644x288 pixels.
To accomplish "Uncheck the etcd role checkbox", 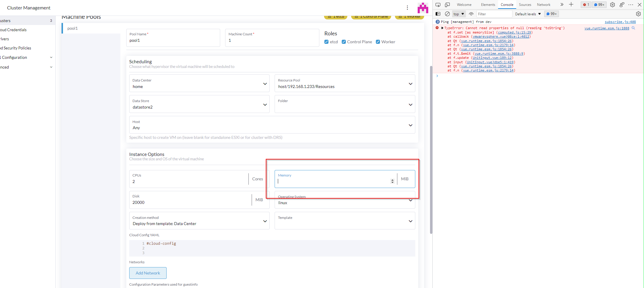I will click(x=326, y=41).
